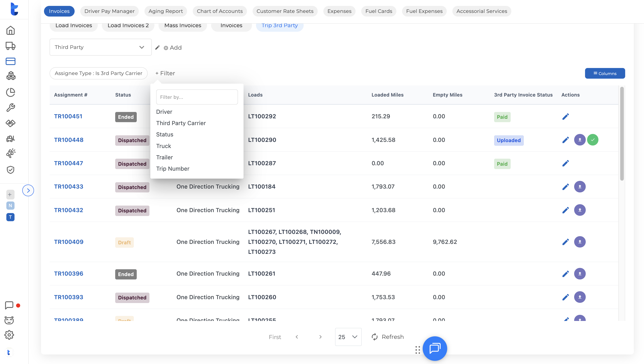Open the blue chat bubble button
644x364 pixels.
434,348
